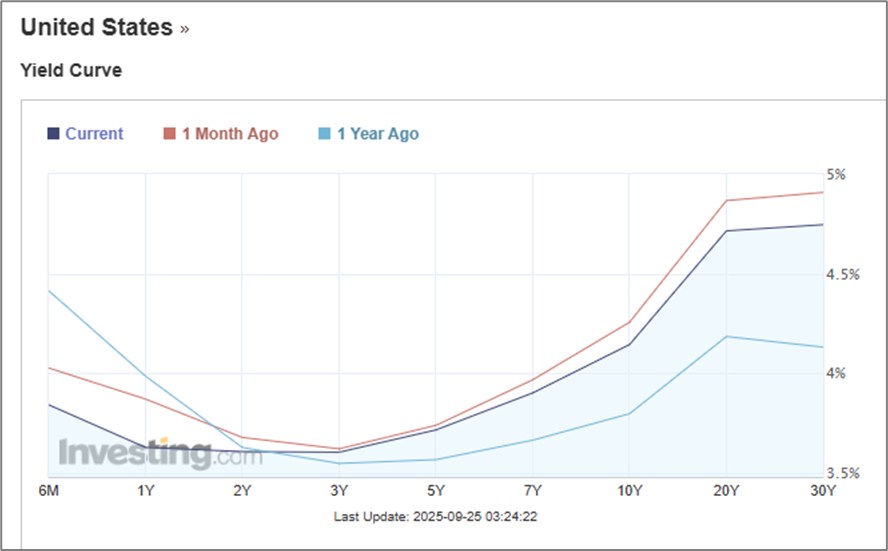The width and height of the screenshot is (888, 551).
Task: Toggle the Current series legend label
Action: pyautogui.click(x=94, y=134)
